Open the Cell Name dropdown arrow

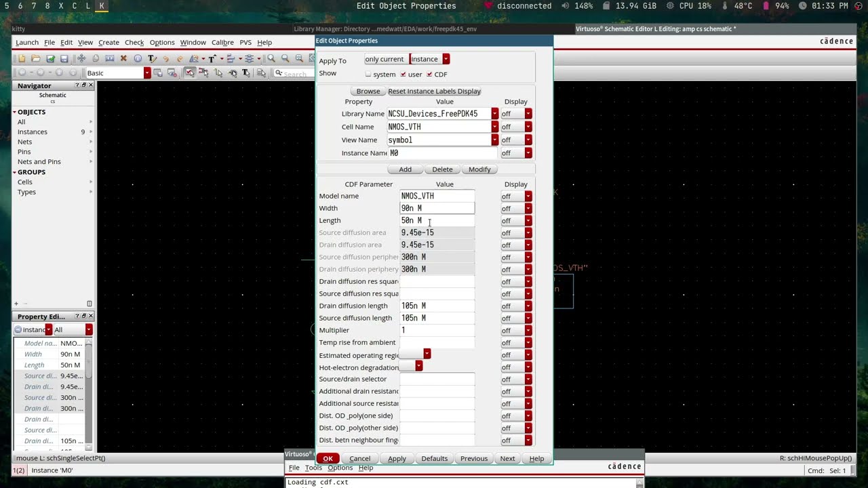[x=495, y=127]
